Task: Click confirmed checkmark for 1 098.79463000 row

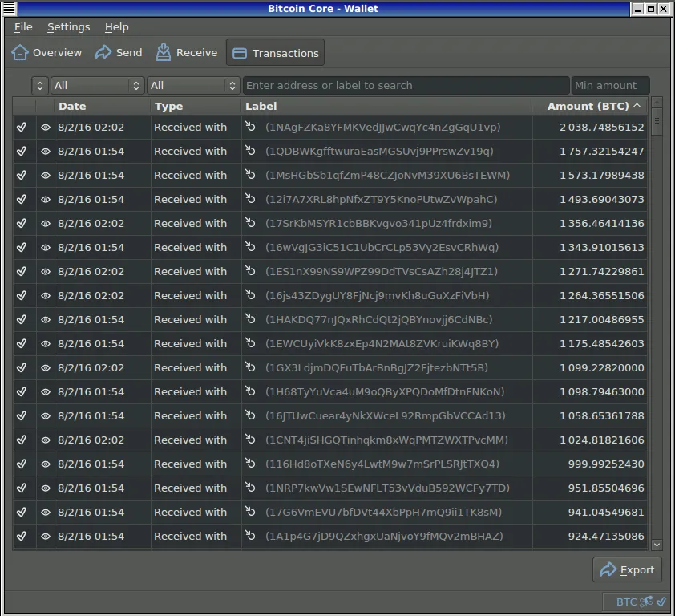Action: pyautogui.click(x=22, y=392)
